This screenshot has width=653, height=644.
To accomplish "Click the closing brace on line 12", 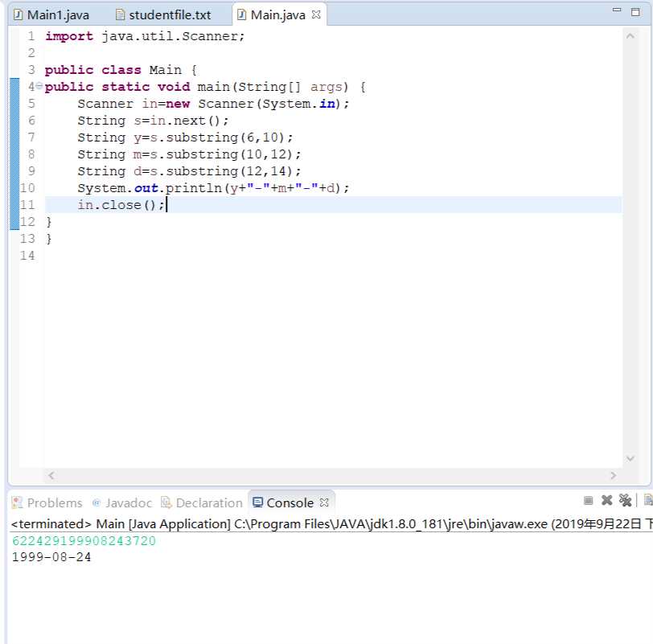I will 49,222.
